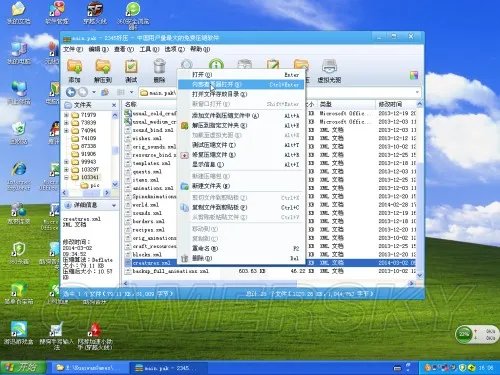The image size is (500, 375).
Task: Choose 解压到指定文件夹 context menu entry
Action: click(x=219, y=126)
